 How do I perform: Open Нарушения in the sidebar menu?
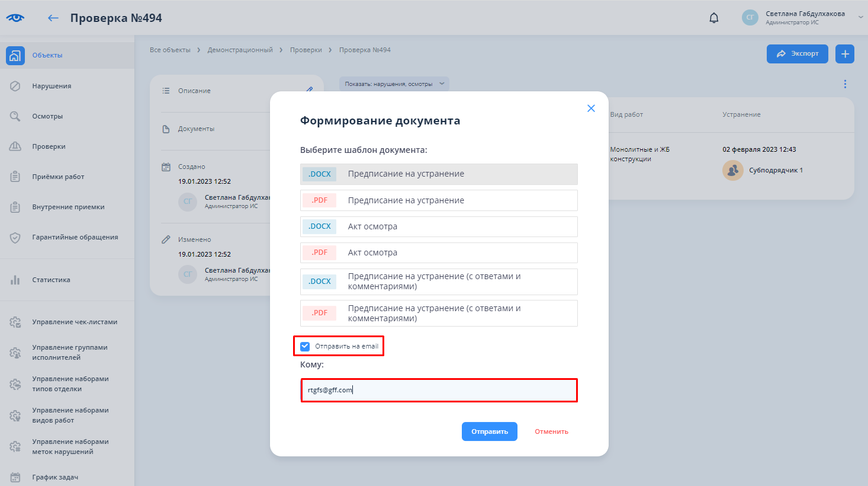coord(52,86)
